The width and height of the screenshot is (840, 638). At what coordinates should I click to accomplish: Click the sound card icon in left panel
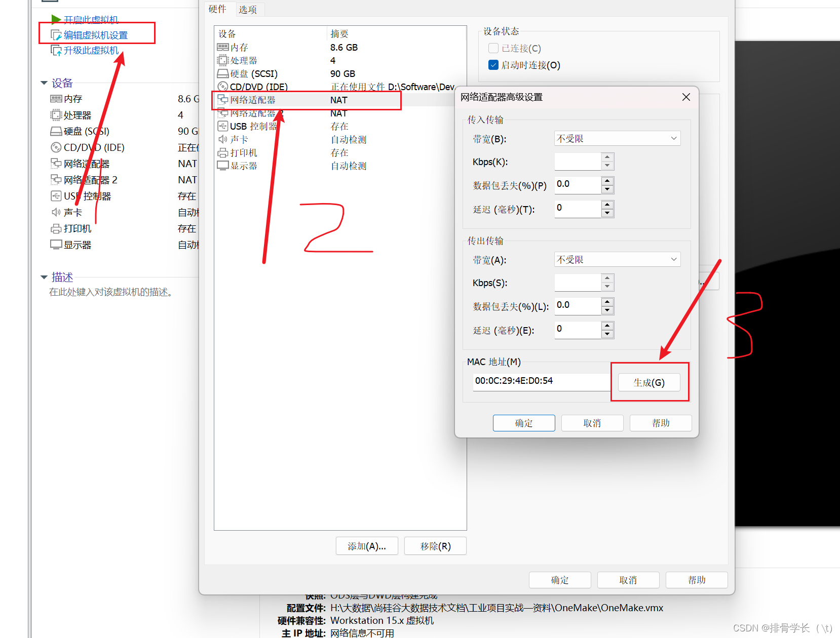[56, 212]
